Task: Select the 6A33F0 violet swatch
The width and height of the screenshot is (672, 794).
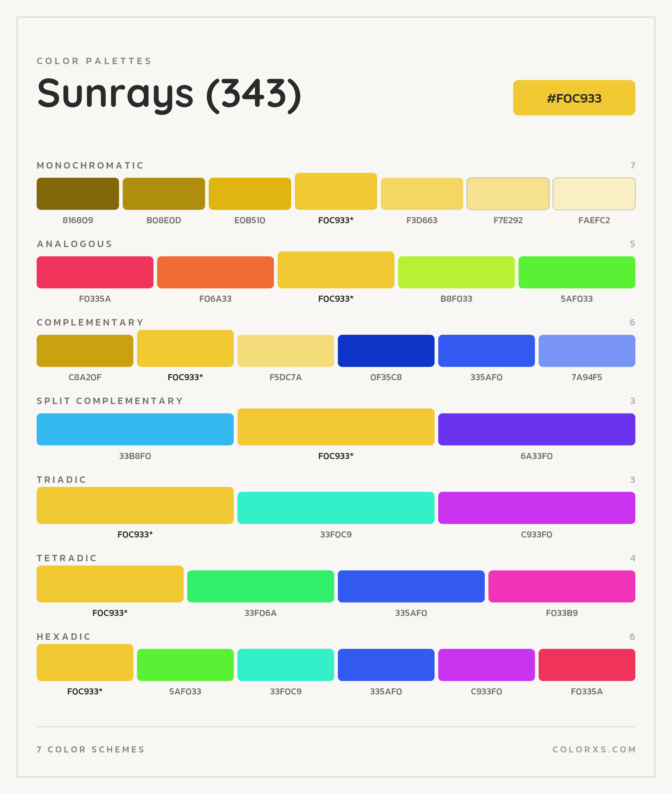Action: click(536, 429)
